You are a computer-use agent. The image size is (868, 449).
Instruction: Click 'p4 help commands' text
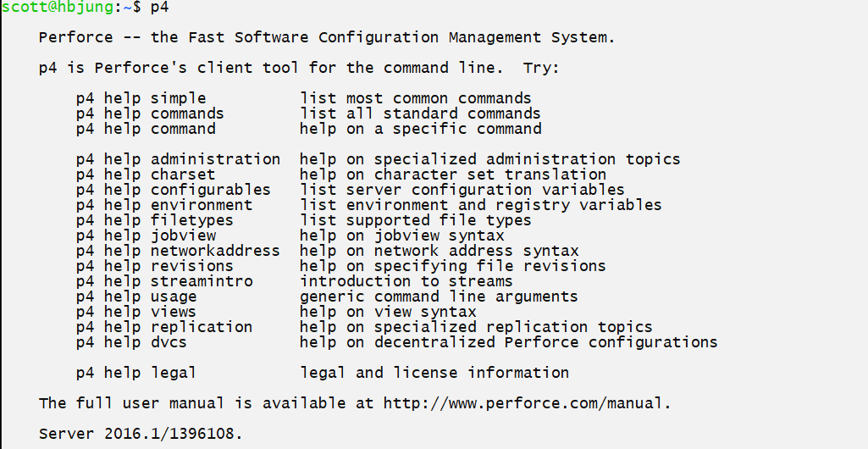pyautogui.click(x=150, y=114)
